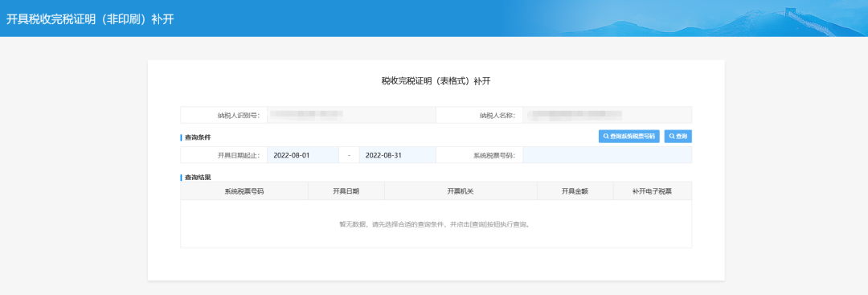Click the 纳税人名称 label
This screenshot has height=295, width=868.
click(497, 116)
